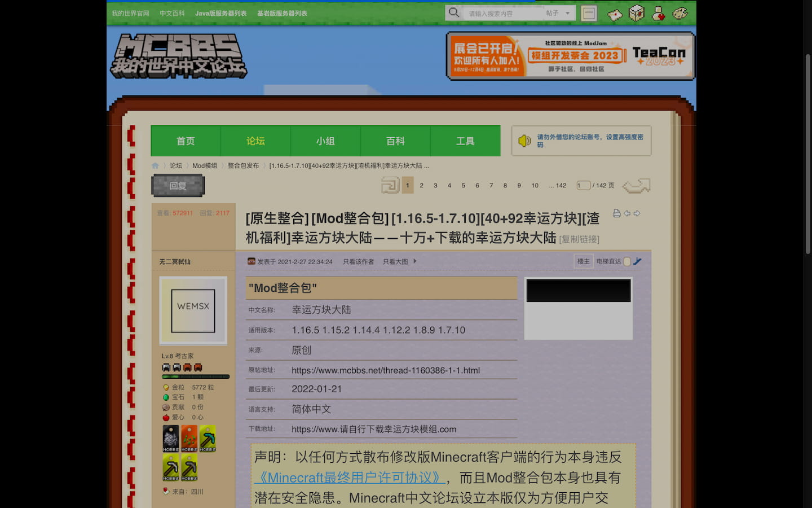Go to page 2

point(421,185)
